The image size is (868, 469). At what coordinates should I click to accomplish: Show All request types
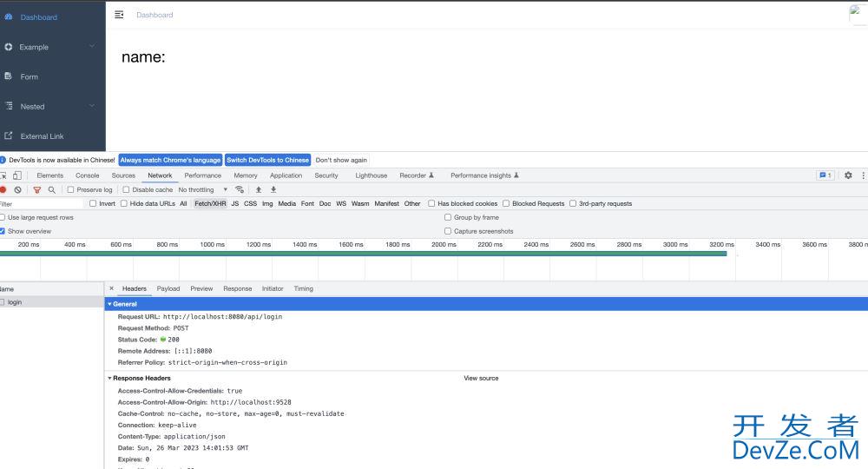(183, 204)
